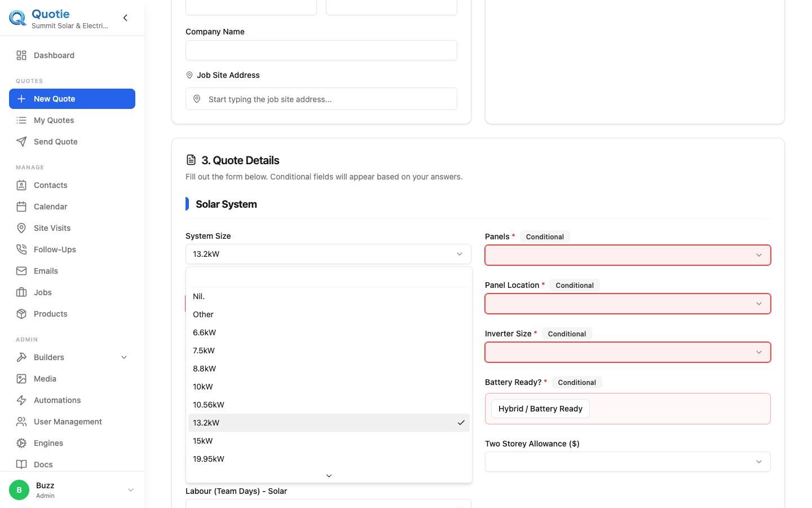Select the 10.56kW option
The image size is (812, 508).
click(329, 405)
